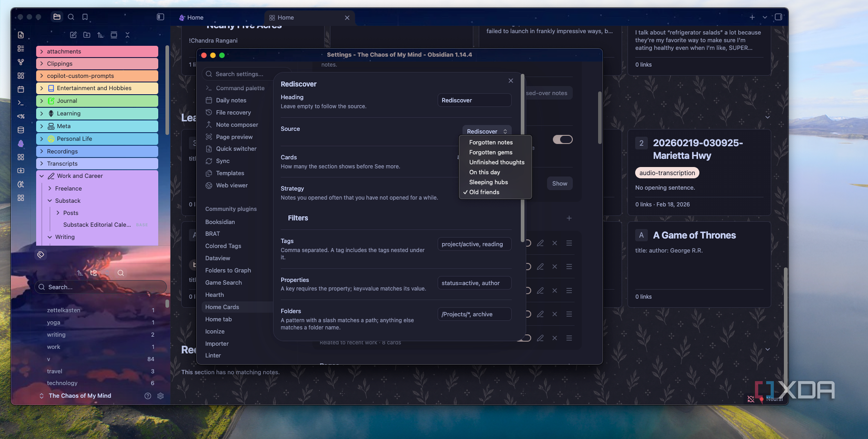Click the Search settings field

pyautogui.click(x=246, y=74)
